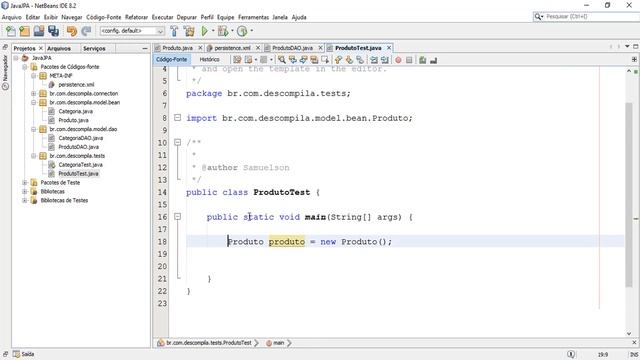The height and width of the screenshot is (360, 640).
Task: Close the Projetos panel tab
Action: coord(40,48)
